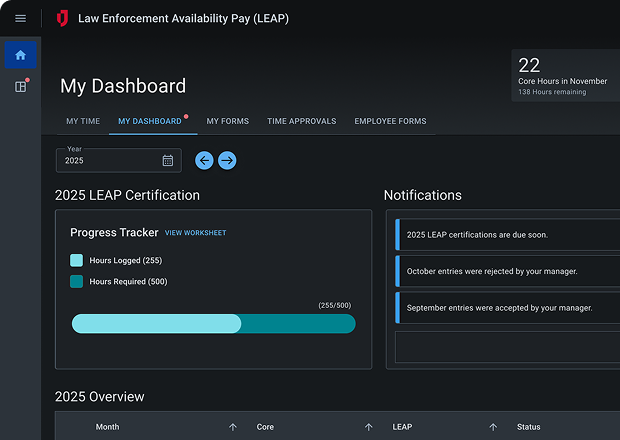Click the home icon in sidebar

[20, 55]
